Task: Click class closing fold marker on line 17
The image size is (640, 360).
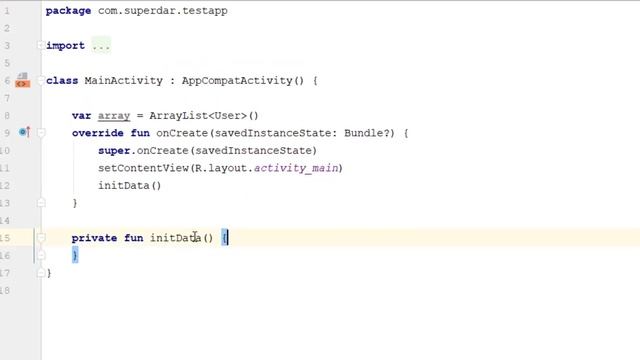Action: tap(41, 273)
